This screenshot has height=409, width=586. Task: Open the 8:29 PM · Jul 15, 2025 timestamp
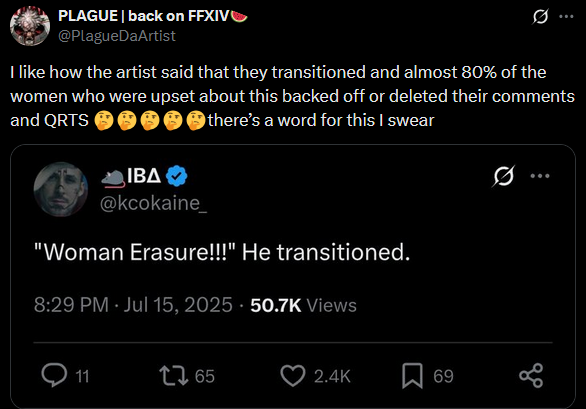(x=133, y=305)
